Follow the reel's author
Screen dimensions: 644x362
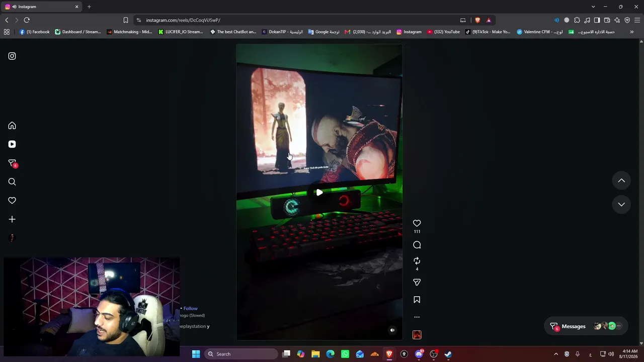pyautogui.click(x=190, y=308)
